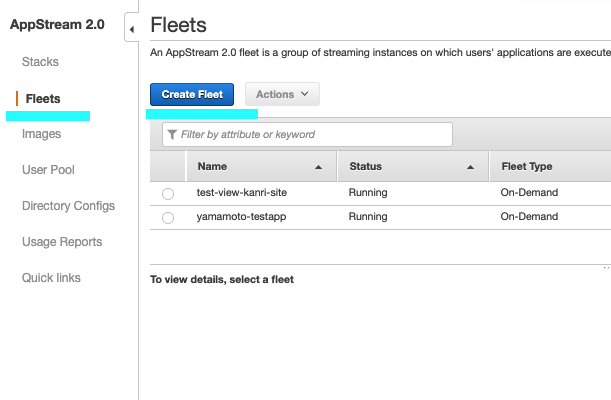Click the Name column header
611x400 pixels.
pyautogui.click(x=261, y=166)
